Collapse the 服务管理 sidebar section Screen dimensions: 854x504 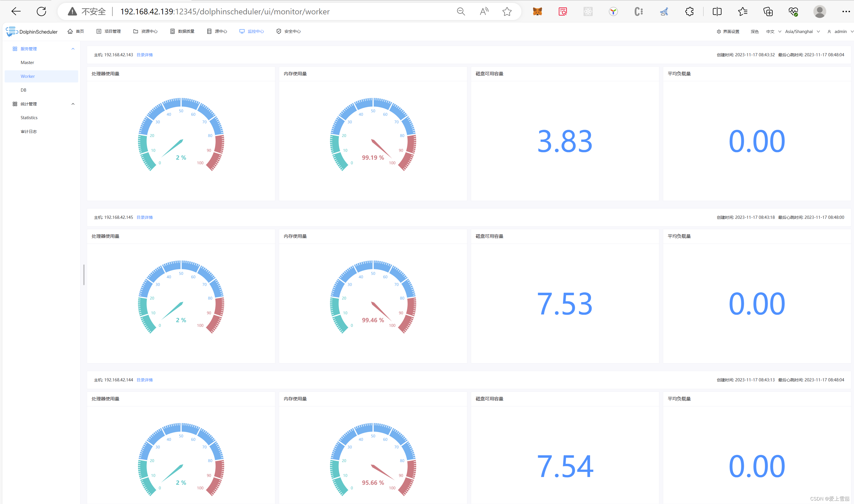(x=73, y=49)
